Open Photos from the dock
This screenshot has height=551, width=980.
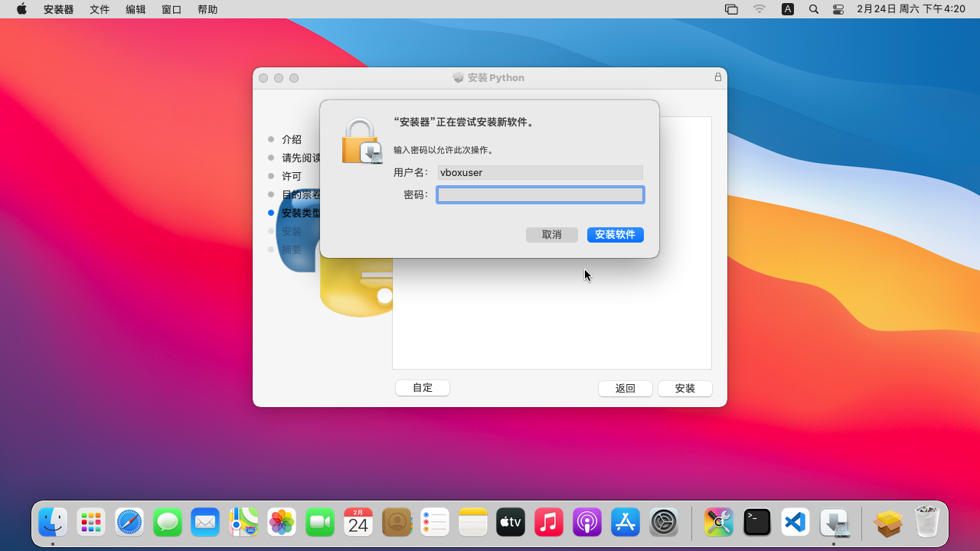click(282, 523)
